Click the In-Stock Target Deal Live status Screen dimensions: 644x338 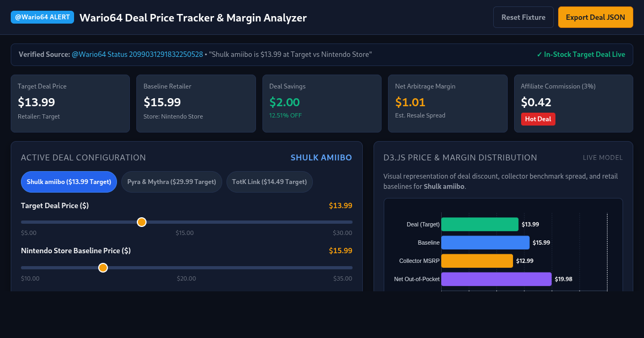(581, 54)
